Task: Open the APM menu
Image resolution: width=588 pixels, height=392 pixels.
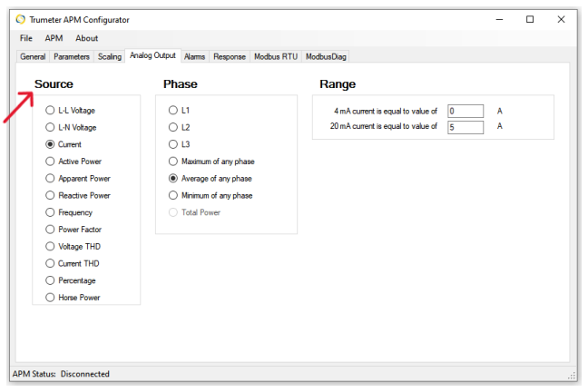Action: pos(54,38)
